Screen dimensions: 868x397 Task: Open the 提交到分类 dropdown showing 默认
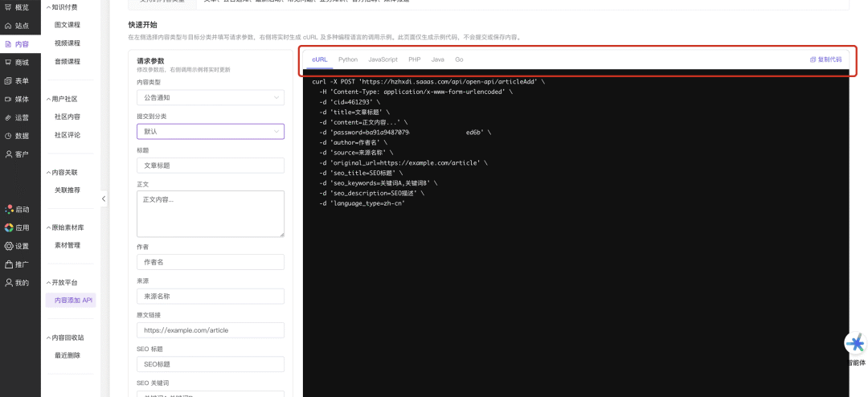[211, 131]
